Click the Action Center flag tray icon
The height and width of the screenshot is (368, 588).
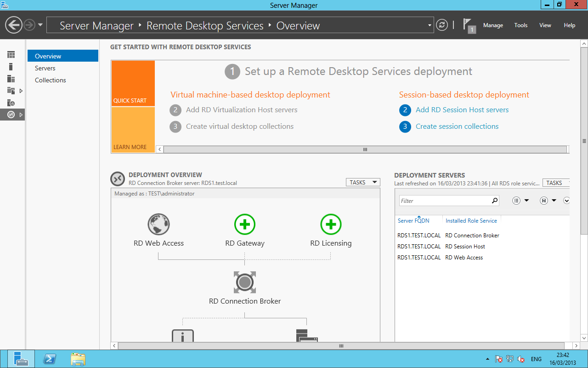click(x=499, y=359)
